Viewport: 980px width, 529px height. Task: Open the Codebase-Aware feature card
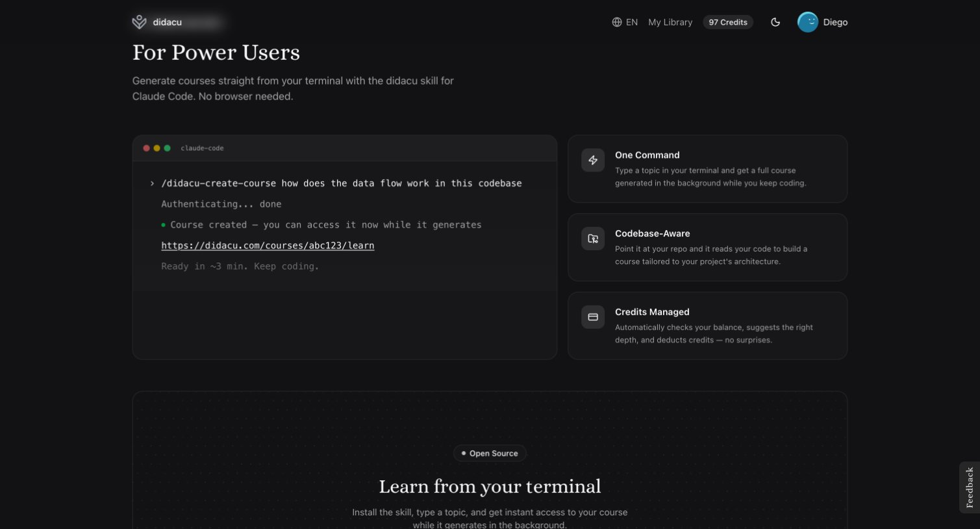[x=707, y=247]
